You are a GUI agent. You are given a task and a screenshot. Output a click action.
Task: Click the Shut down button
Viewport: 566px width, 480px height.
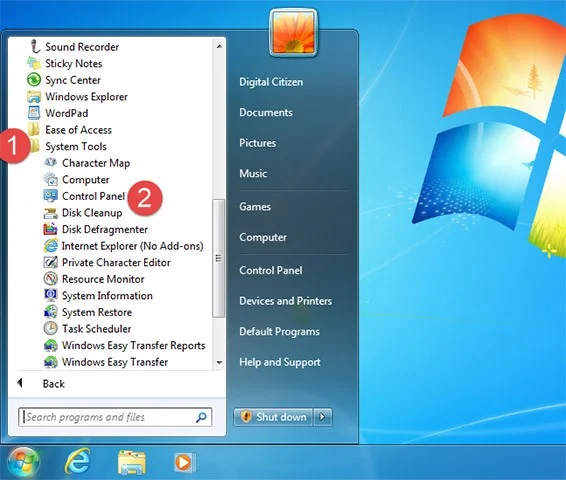[273, 417]
